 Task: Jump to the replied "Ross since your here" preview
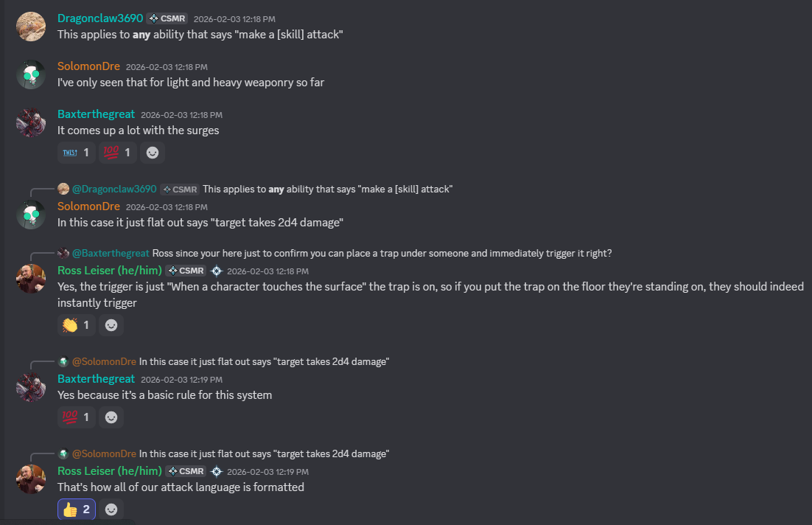click(382, 253)
